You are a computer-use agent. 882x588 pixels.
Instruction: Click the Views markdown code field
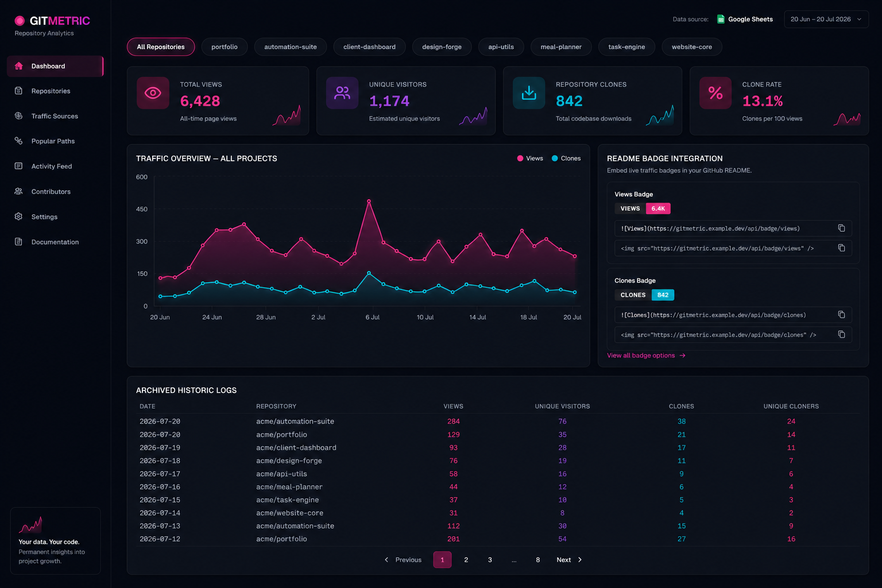733,229
